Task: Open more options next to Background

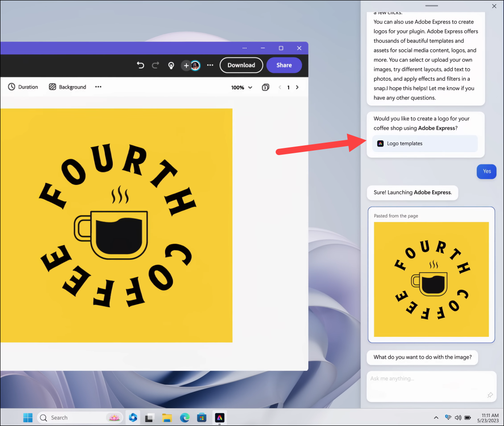Action: [99, 87]
